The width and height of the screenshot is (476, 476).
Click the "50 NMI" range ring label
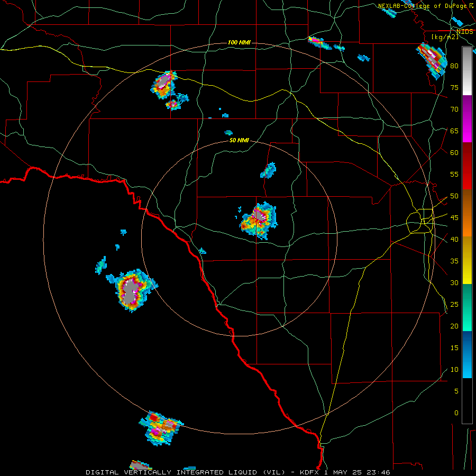coord(239,140)
